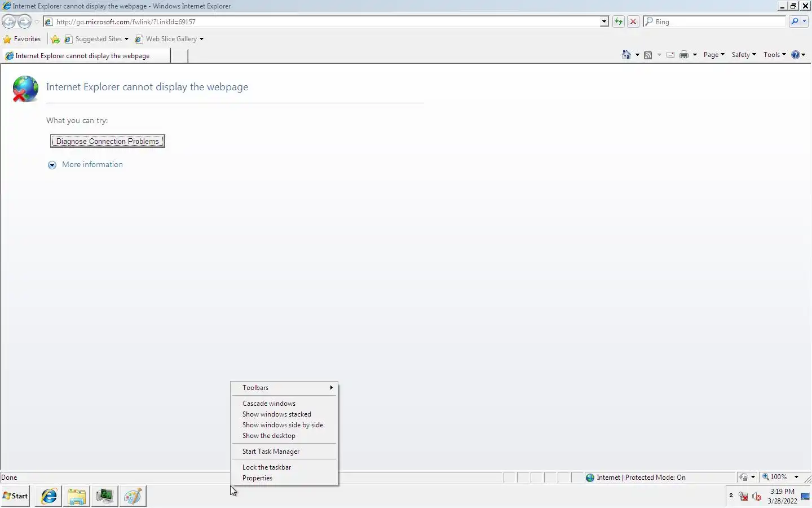Open the Home button dropdown arrow
This screenshot has height=508, width=812.
coord(637,55)
